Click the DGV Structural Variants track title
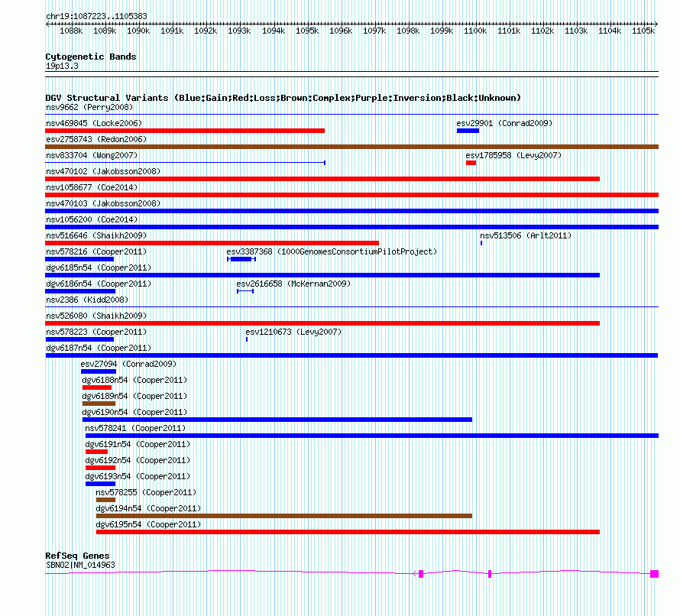Viewport: 680px width, 616px height. click(283, 98)
